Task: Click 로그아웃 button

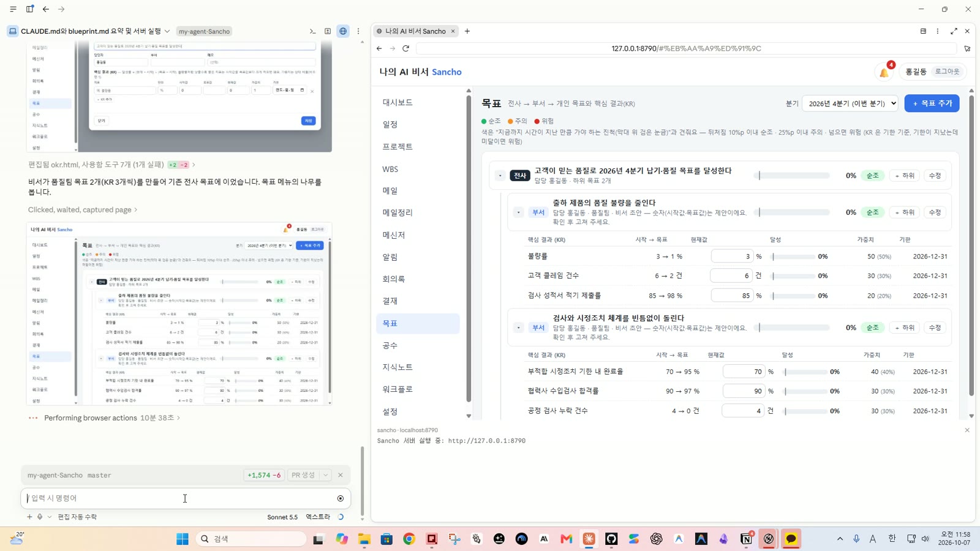Action: coord(947,72)
